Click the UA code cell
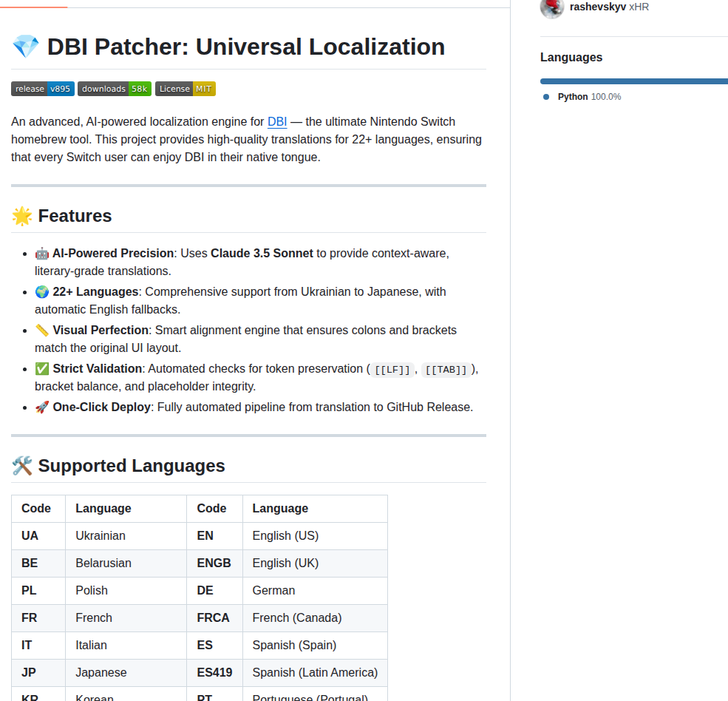 point(38,536)
